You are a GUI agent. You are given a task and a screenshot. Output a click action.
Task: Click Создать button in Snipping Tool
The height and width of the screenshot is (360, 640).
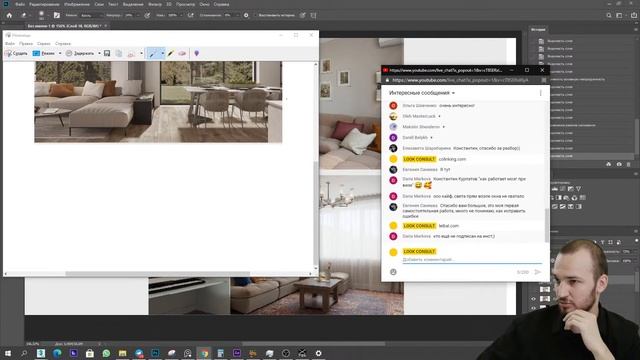point(16,53)
